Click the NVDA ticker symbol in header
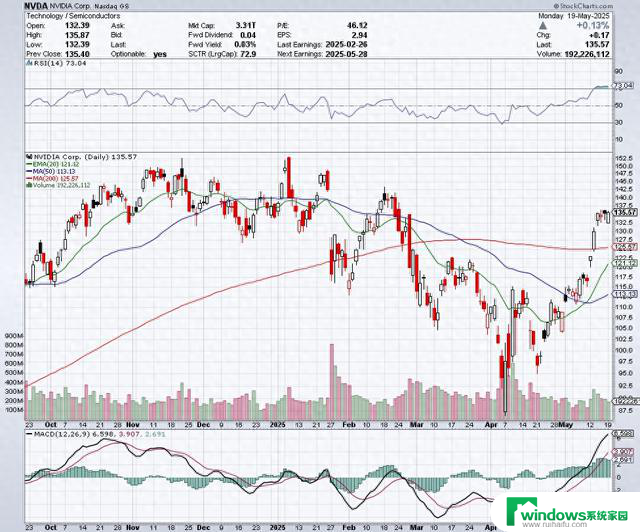The image size is (640, 532). (x=36, y=6)
